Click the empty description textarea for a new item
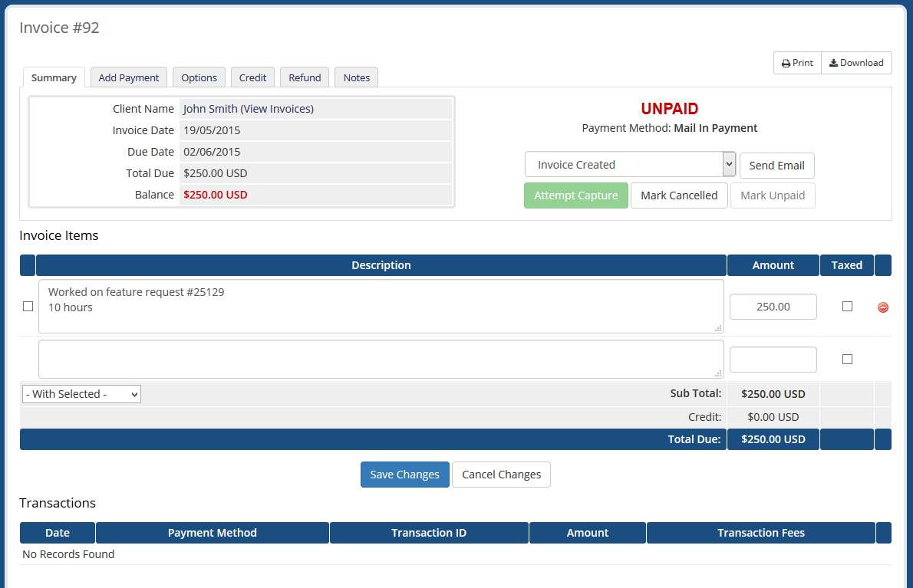The image size is (913, 588). point(381,359)
